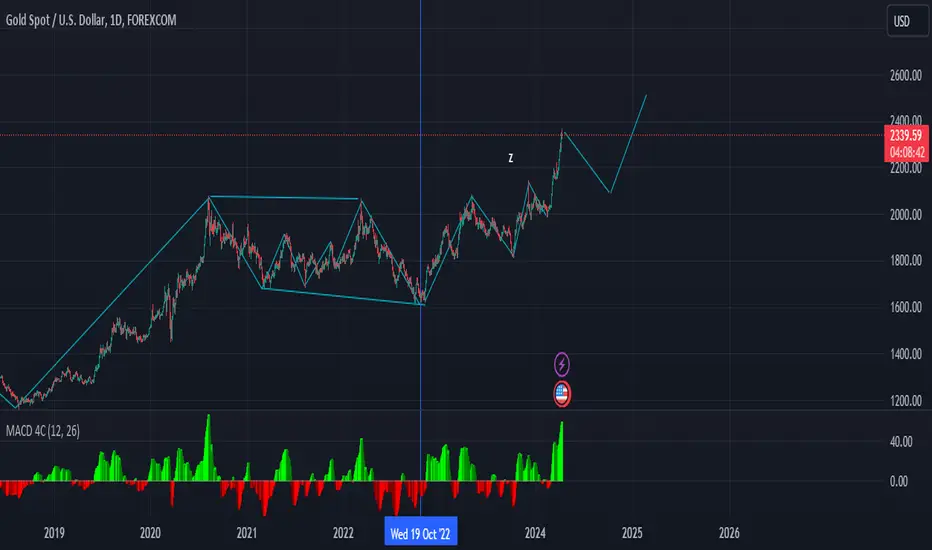Click the 2021 time axis label

tap(247, 533)
